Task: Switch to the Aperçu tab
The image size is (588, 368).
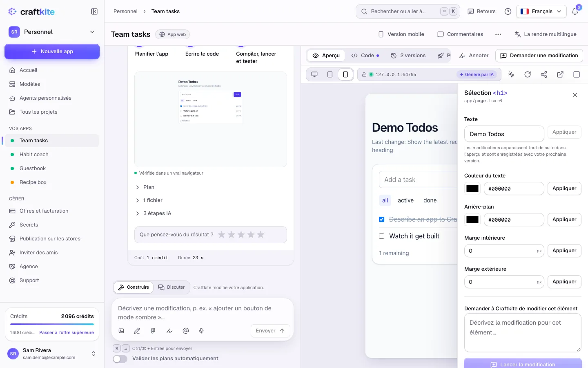Action: coord(326,56)
